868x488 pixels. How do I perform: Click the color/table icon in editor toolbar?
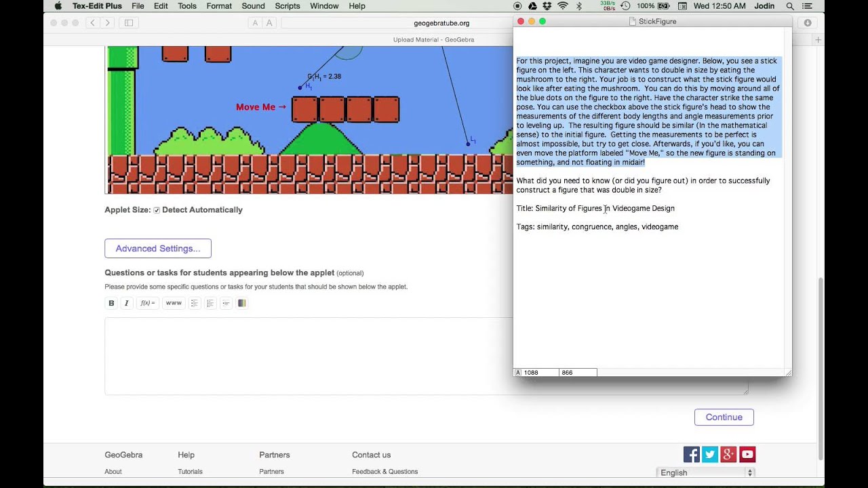click(x=242, y=303)
